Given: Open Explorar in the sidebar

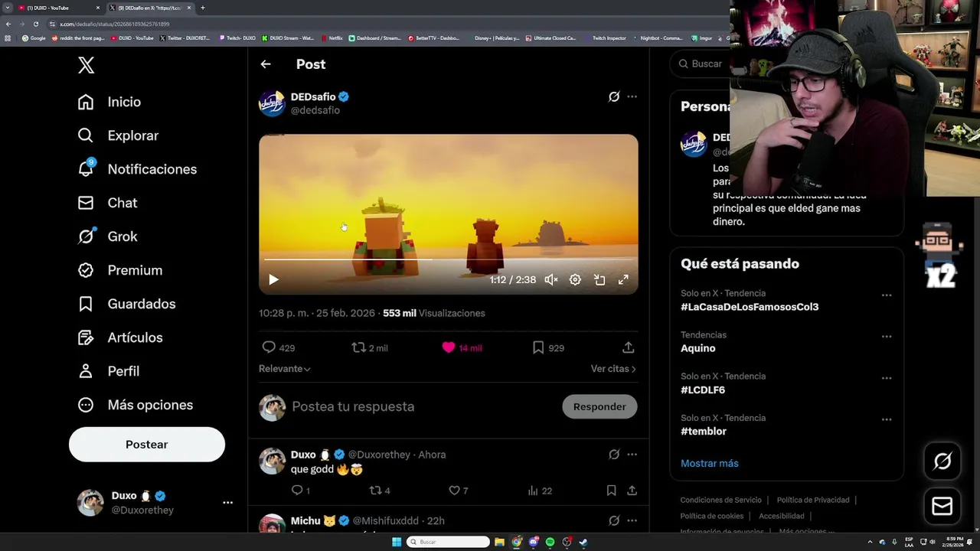Looking at the screenshot, I should (x=118, y=135).
